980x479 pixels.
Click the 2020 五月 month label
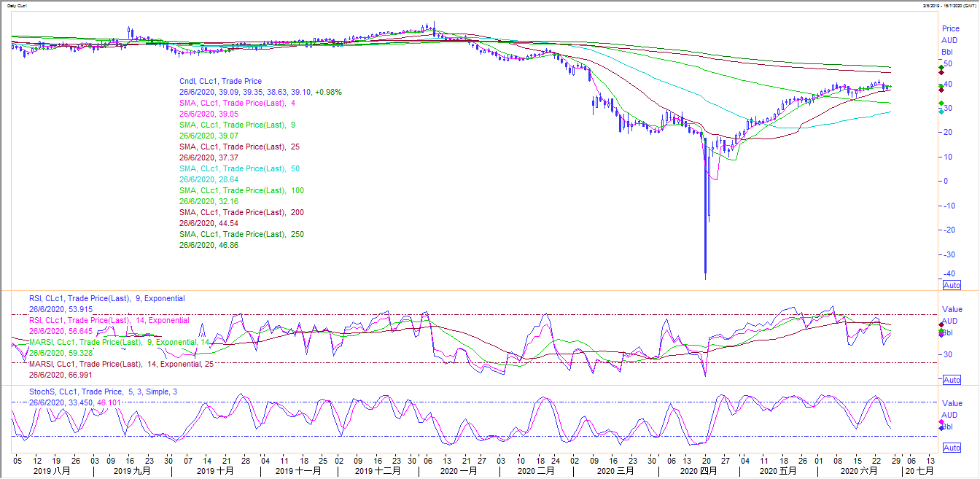tap(778, 472)
